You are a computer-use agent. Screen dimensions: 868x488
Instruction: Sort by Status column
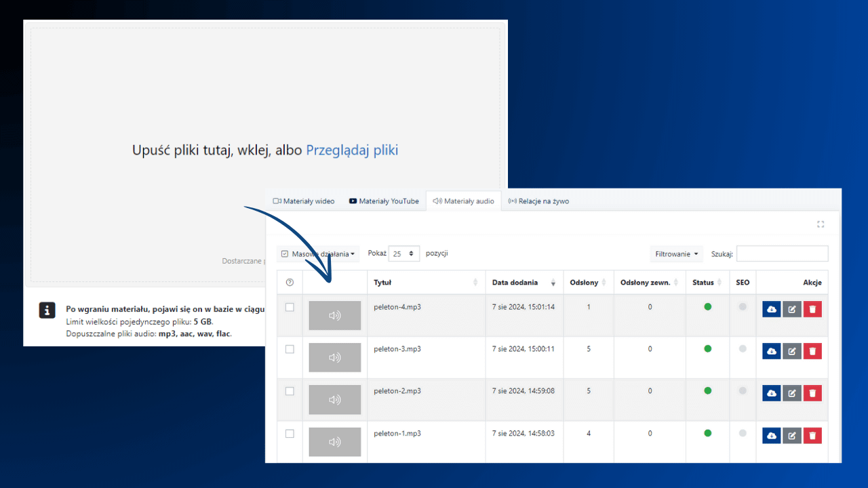(x=707, y=283)
